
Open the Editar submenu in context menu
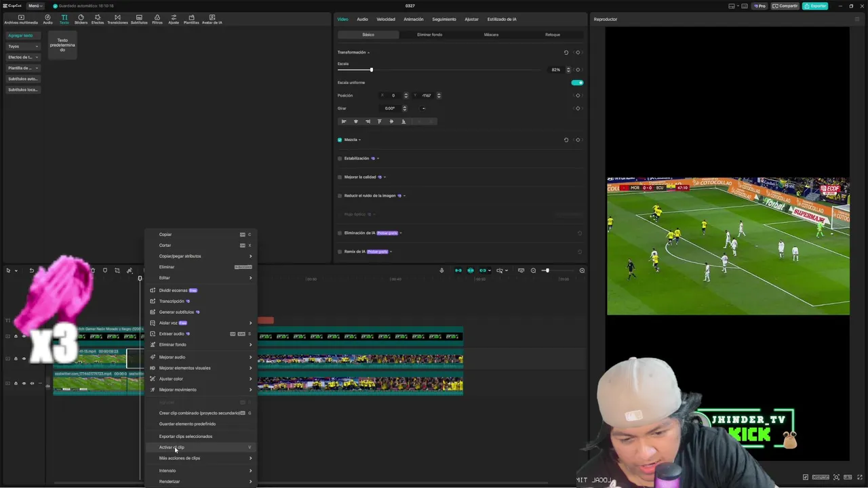pyautogui.click(x=201, y=278)
